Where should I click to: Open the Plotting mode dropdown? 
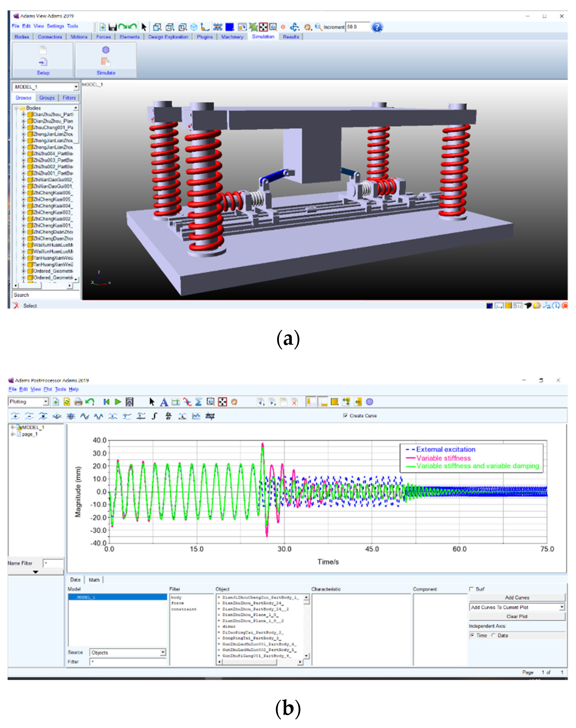pyautogui.click(x=46, y=401)
